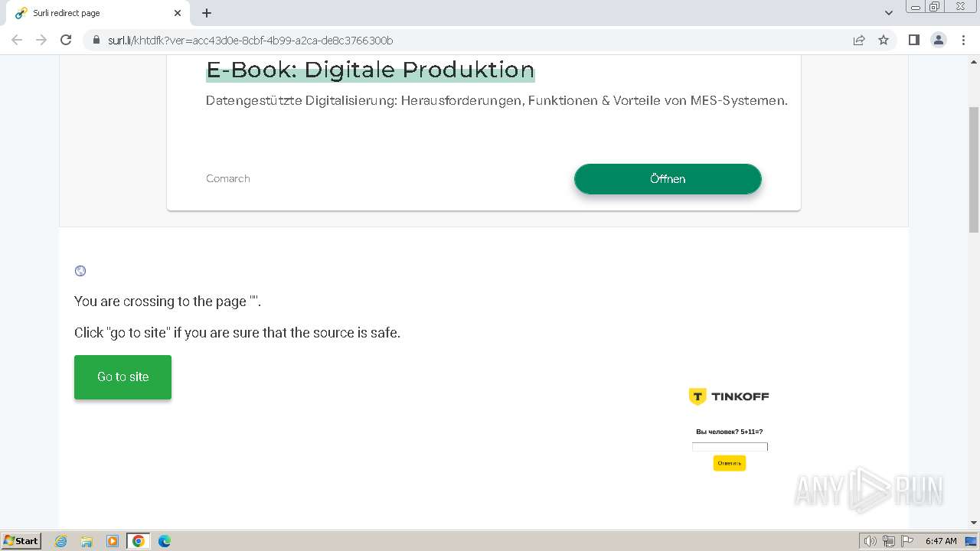Click the ad description about MES-Systemen
The width and height of the screenshot is (980, 551).
pos(497,100)
